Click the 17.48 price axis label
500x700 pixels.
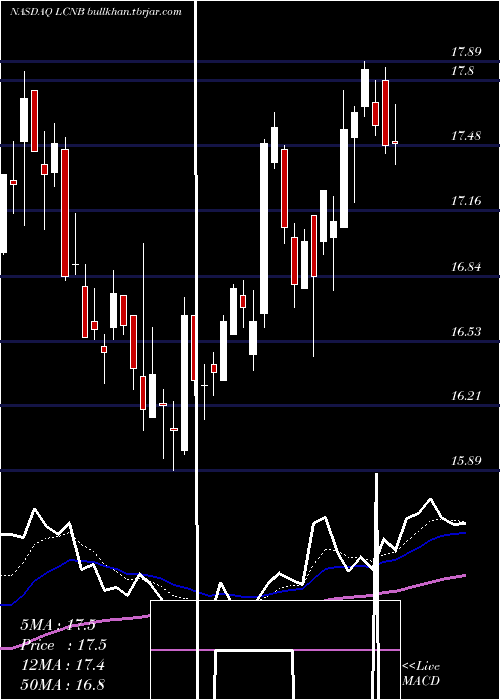coord(466,136)
